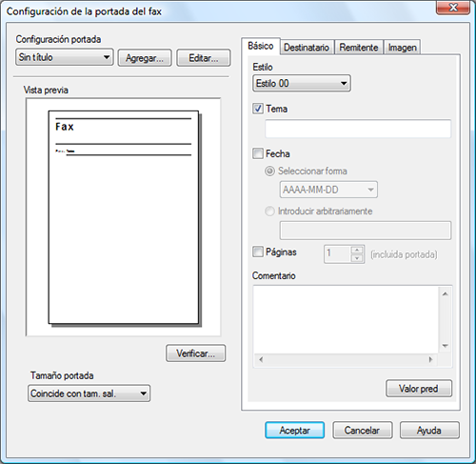Click the Ayuda button
This screenshot has width=476, height=464.
[x=429, y=431]
